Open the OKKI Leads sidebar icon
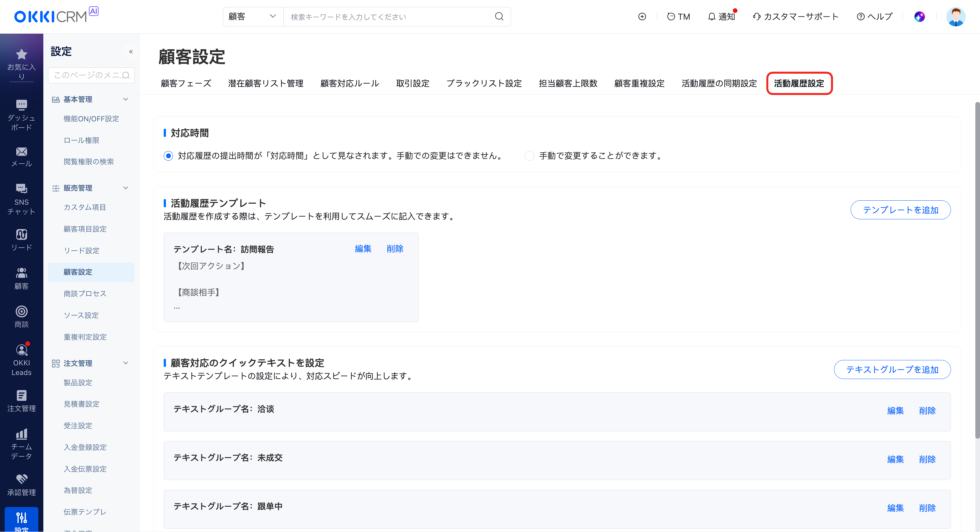Viewport: 980px width, 532px height. (22, 350)
